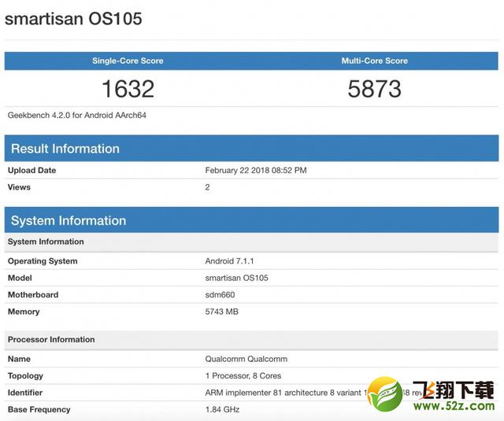Click the single-core score 1632
The height and width of the screenshot is (421, 504).
(128, 89)
